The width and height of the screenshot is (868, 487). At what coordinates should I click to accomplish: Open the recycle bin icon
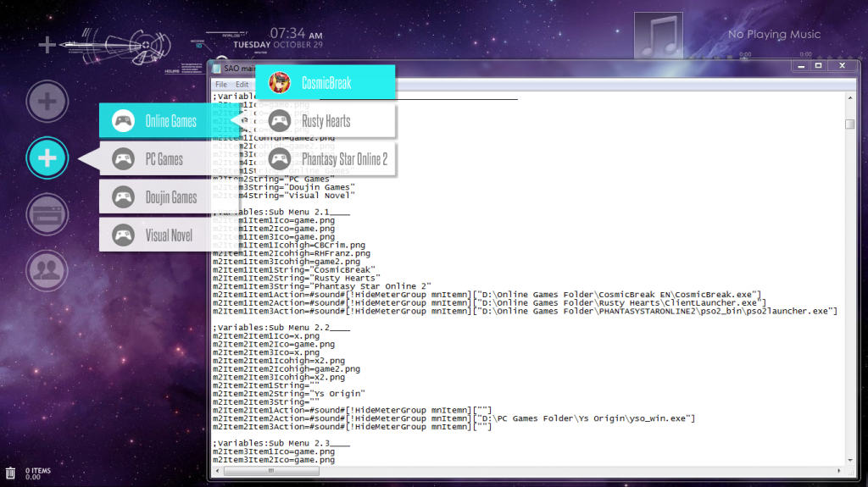(x=10, y=473)
